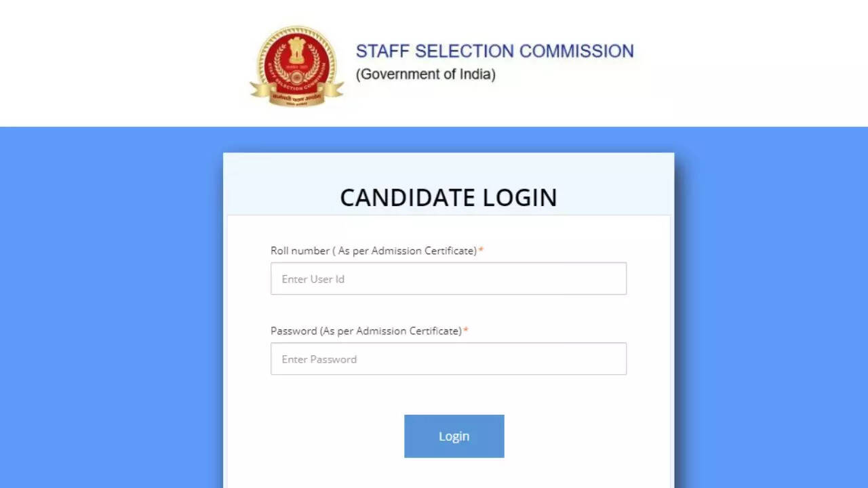This screenshot has height=488, width=868.
Task: Click the "As per Admission Certificate" text for Roll number
Action: click(x=407, y=251)
